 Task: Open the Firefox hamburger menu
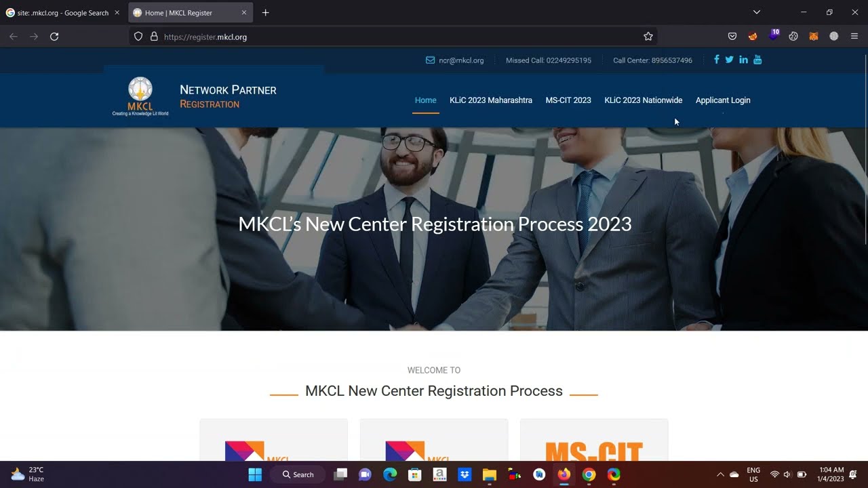(854, 37)
